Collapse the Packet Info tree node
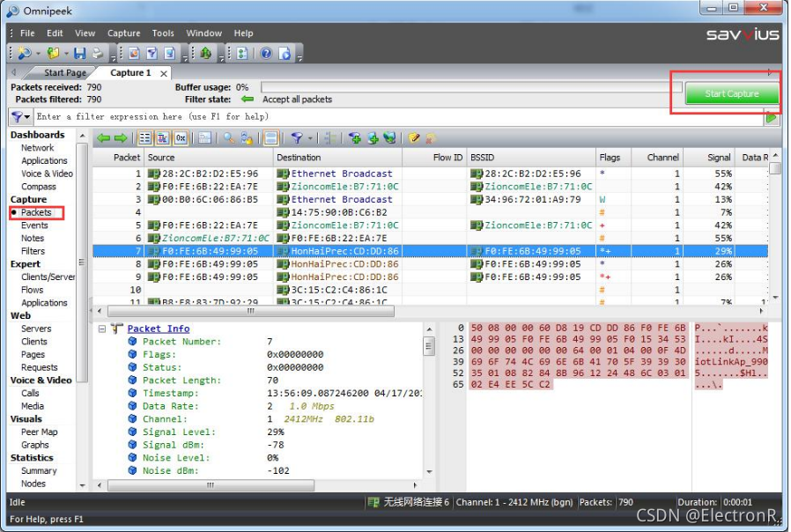 coord(102,329)
